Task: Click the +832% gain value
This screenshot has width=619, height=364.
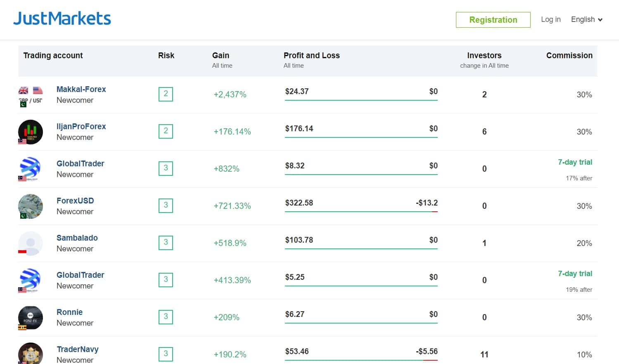Action: pos(226,169)
